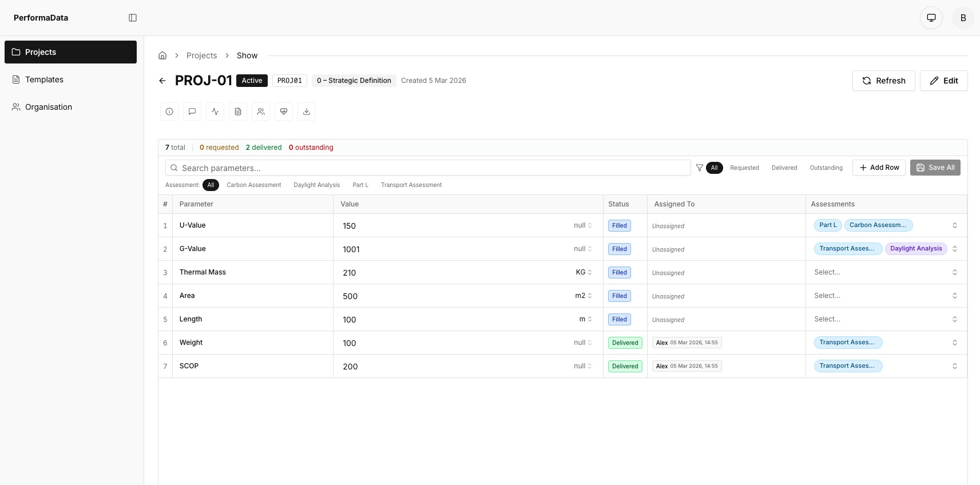Open comments speech bubble icon
Screen dimensions: 980x485
192,112
